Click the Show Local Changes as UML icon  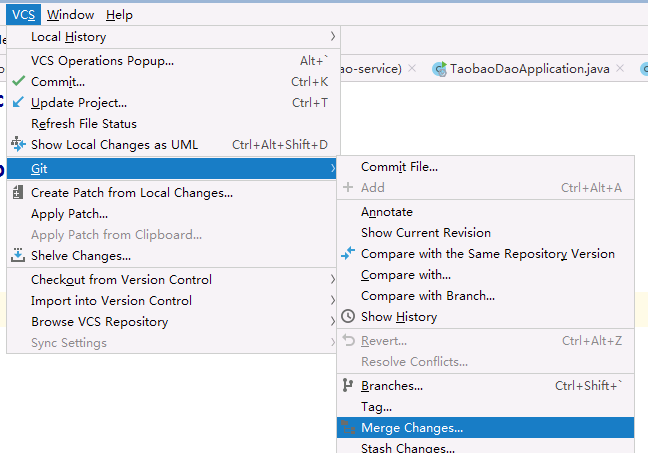(x=18, y=144)
